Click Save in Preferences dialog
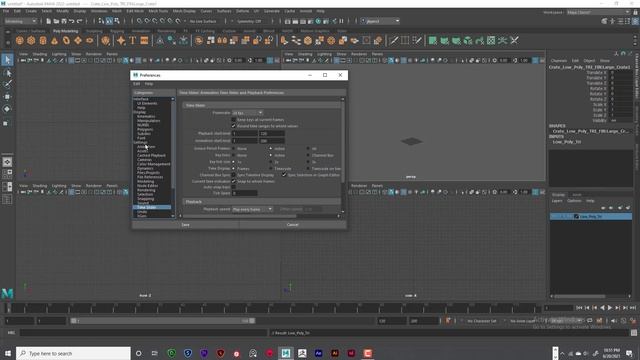640x360 pixels. [x=185, y=224]
